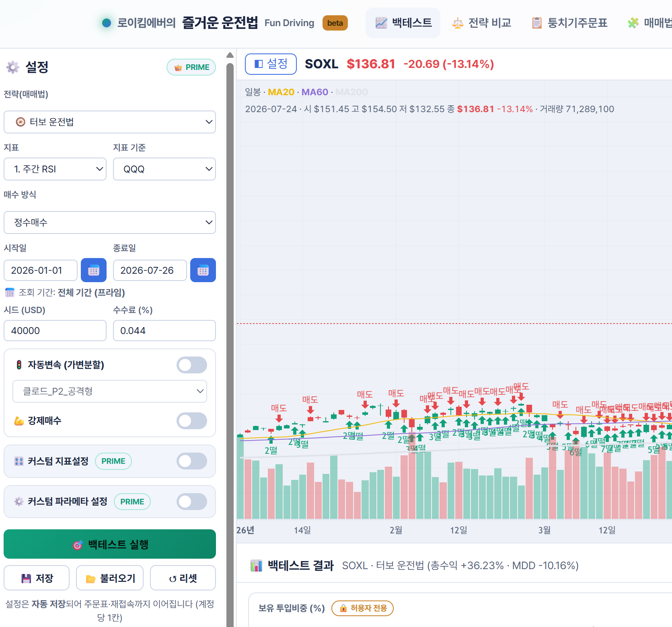Open the start date calendar picker
Screen dimensions: 672x627
(94, 270)
